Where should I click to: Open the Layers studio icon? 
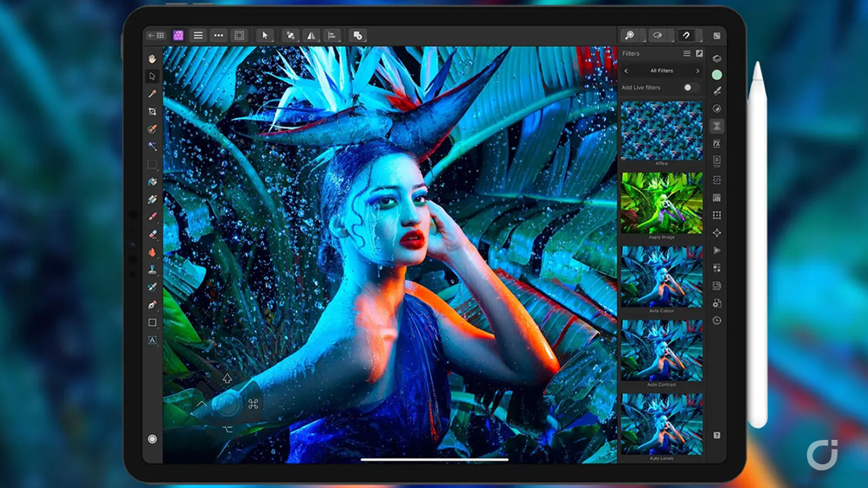717,58
